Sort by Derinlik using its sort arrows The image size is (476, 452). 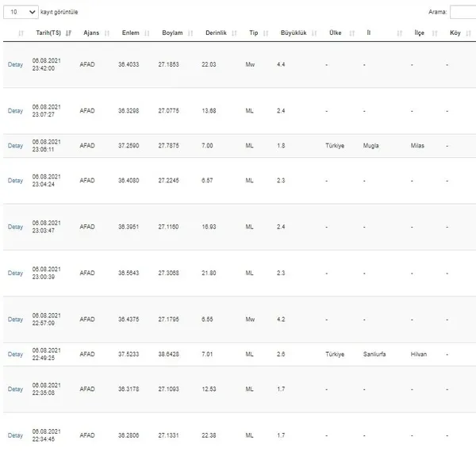pyautogui.click(x=234, y=33)
